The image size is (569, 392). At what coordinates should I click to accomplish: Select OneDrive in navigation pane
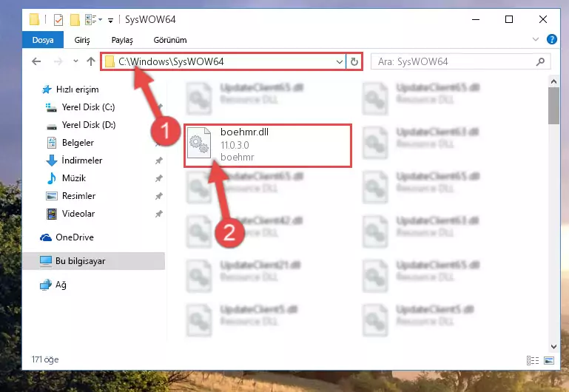[x=75, y=237]
